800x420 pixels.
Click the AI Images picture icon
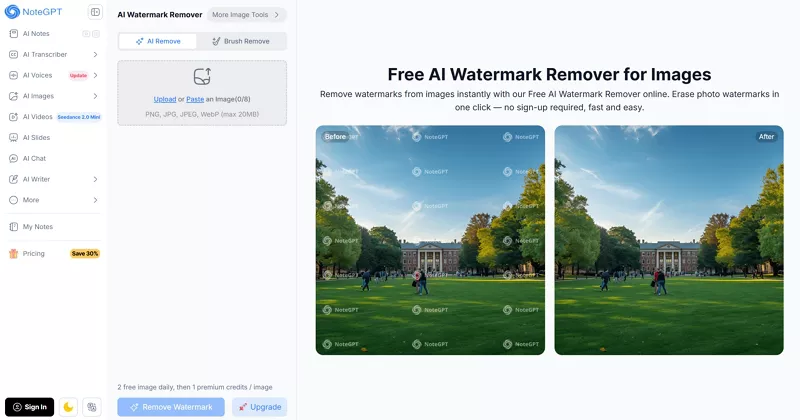(14, 96)
